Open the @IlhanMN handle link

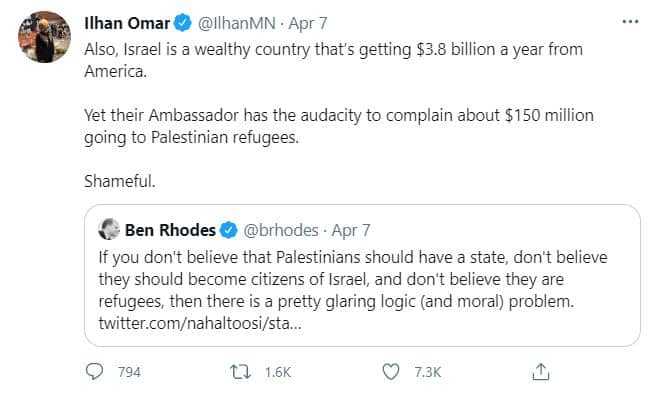pyautogui.click(x=236, y=23)
